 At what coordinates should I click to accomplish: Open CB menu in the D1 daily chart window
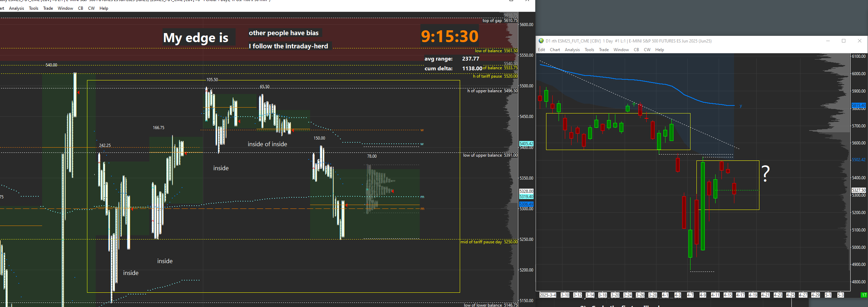tap(636, 50)
